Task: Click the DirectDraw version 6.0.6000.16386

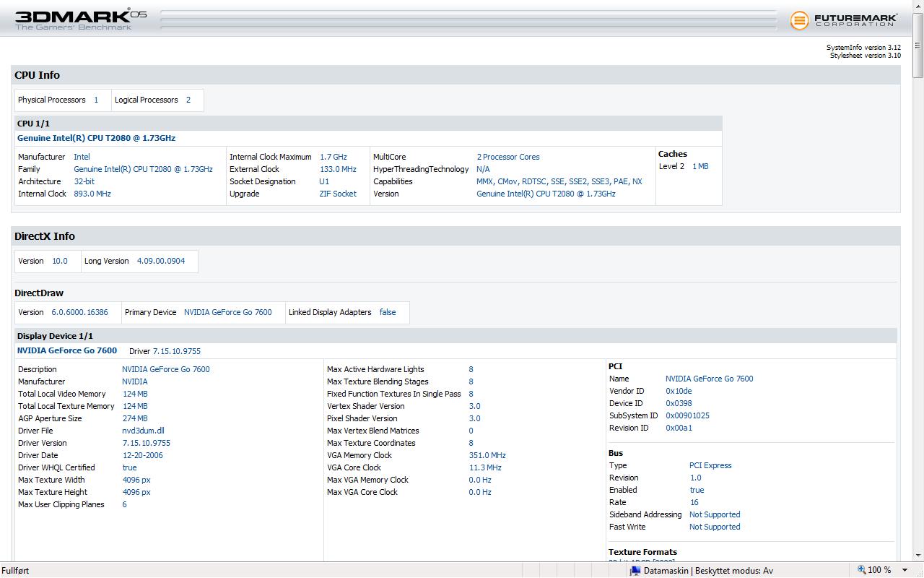Action: [x=80, y=312]
